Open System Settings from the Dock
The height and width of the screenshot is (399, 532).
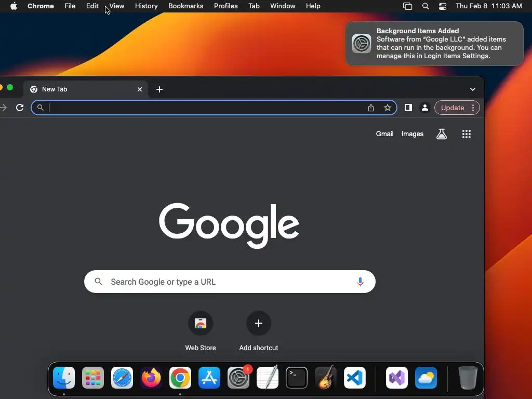238,378
